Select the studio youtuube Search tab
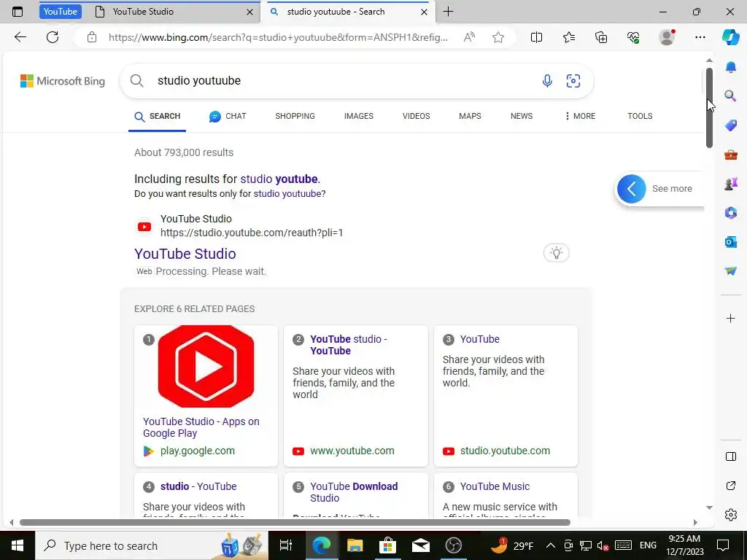The image size is (747, 560). click(x=348, y=12)
